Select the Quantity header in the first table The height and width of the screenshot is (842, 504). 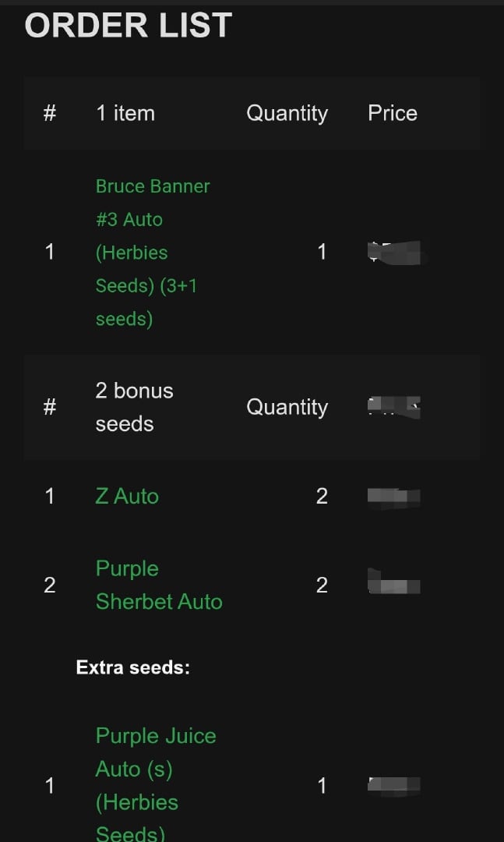click(x=287, y=113)
